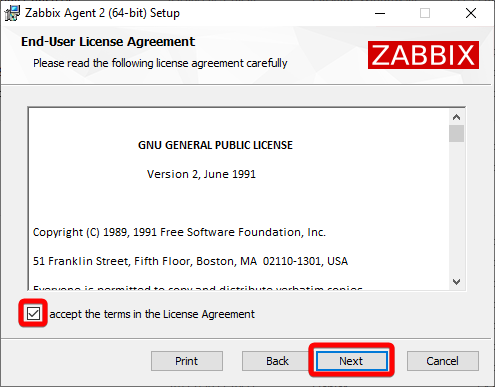Go Back to the previous setup step
495x387 pixels.
pyautogui.click(x=277, y=361)
